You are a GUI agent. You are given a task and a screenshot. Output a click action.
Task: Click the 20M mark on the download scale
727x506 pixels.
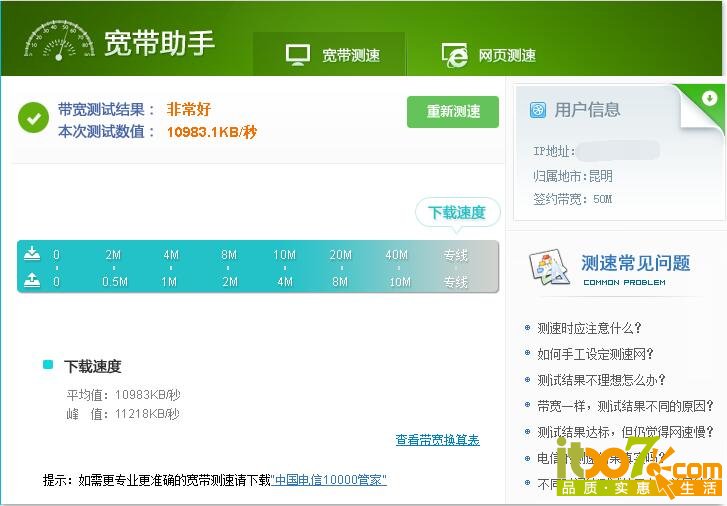pos(341,255)
